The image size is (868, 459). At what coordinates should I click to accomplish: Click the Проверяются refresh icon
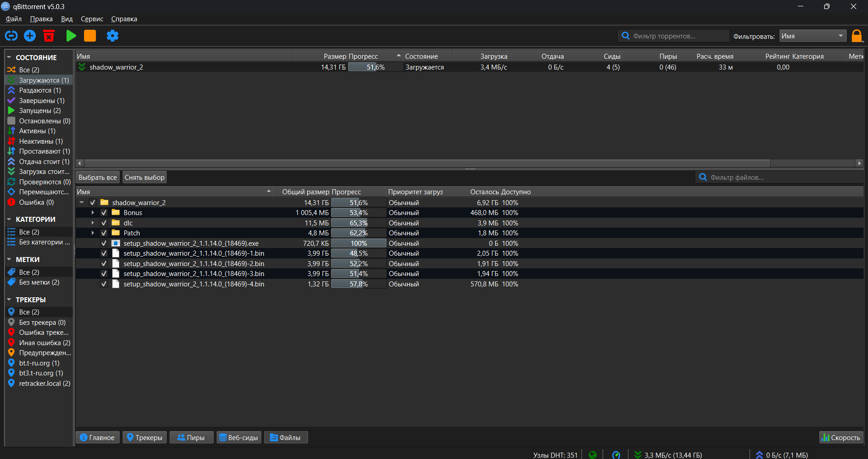(x=11, y=182)
